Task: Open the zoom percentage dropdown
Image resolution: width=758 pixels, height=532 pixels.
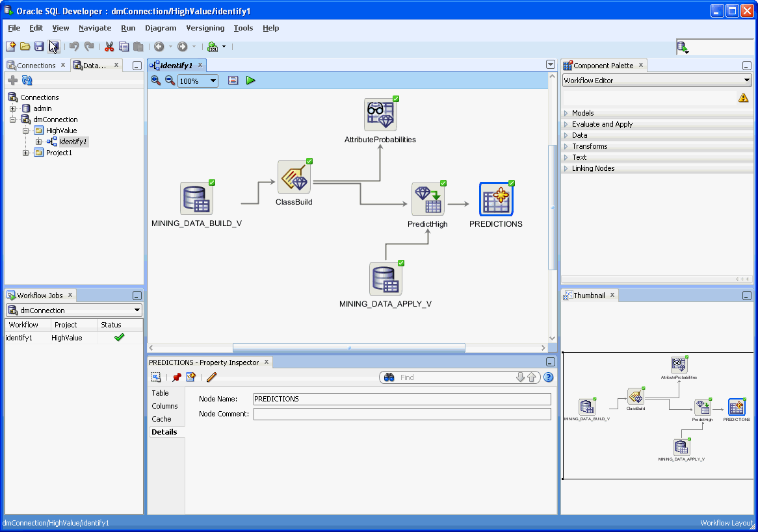Action: point(213,81)
